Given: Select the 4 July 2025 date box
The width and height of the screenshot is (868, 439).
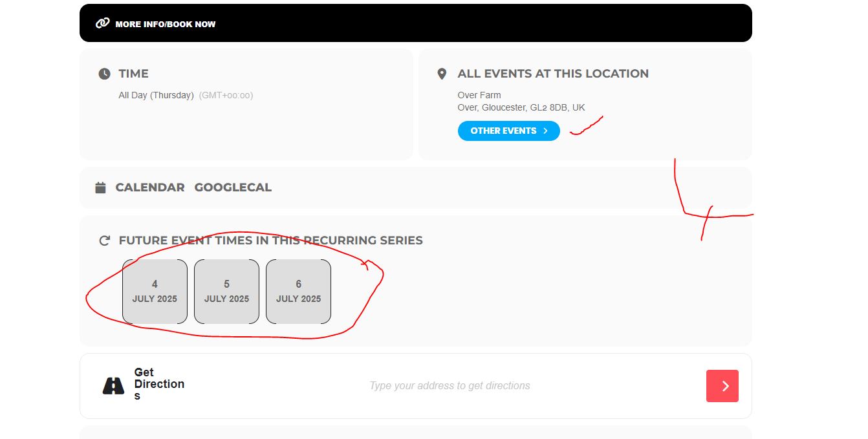Looking at the screenshot, I should 155,292.
